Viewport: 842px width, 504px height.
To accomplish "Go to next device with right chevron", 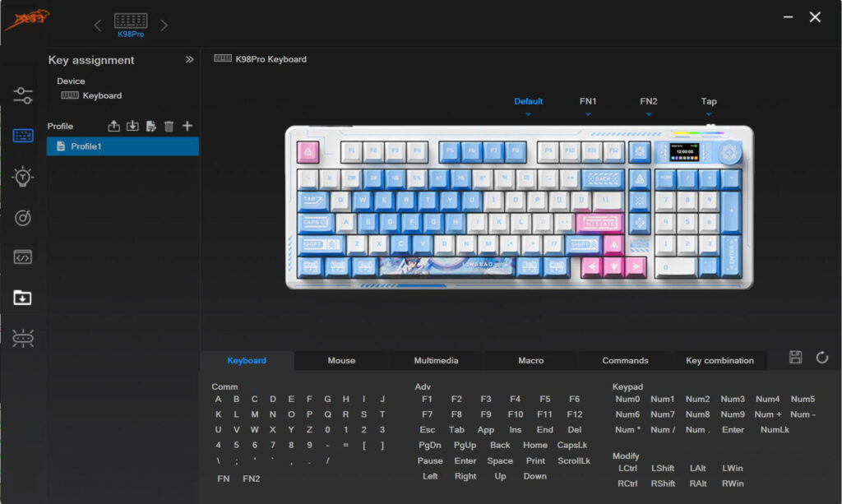I will pos(164,25).
